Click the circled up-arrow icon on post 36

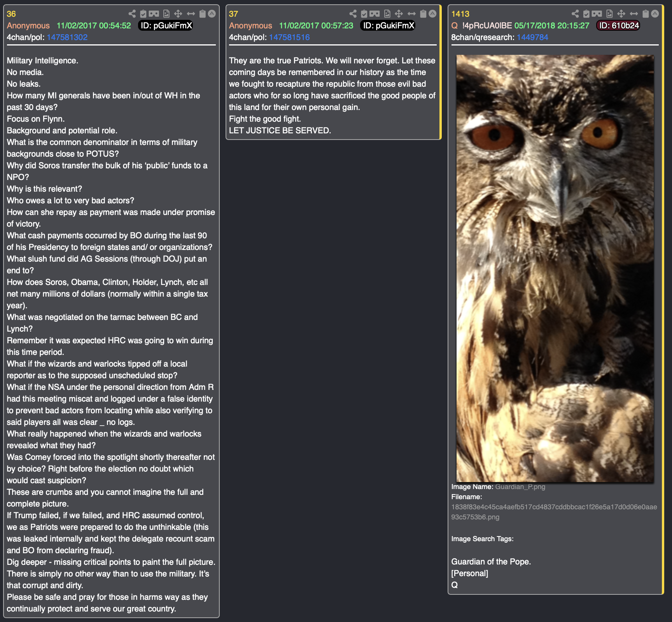pyautogui.click(x=212, y=14)
